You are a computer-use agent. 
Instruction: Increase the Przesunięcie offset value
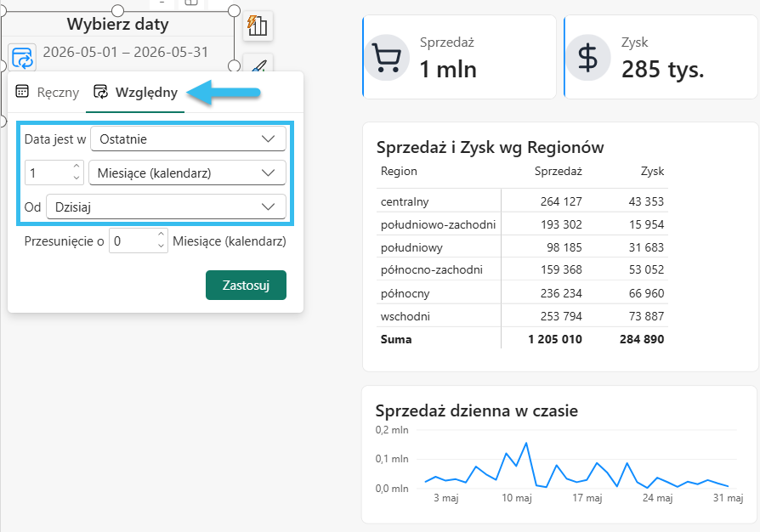[161, 235]
